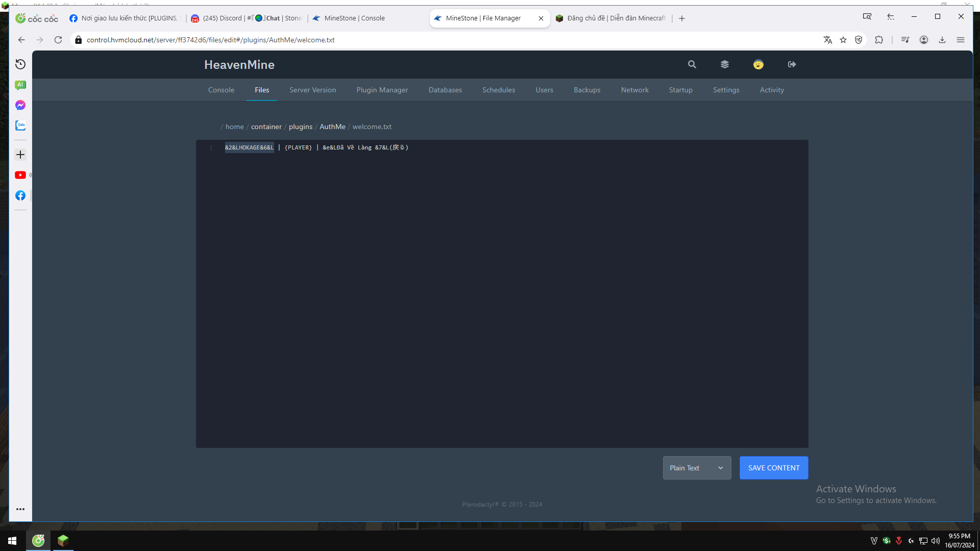
Task: Open Zalo sidebar icon
Action: click(x=20, y=125)
